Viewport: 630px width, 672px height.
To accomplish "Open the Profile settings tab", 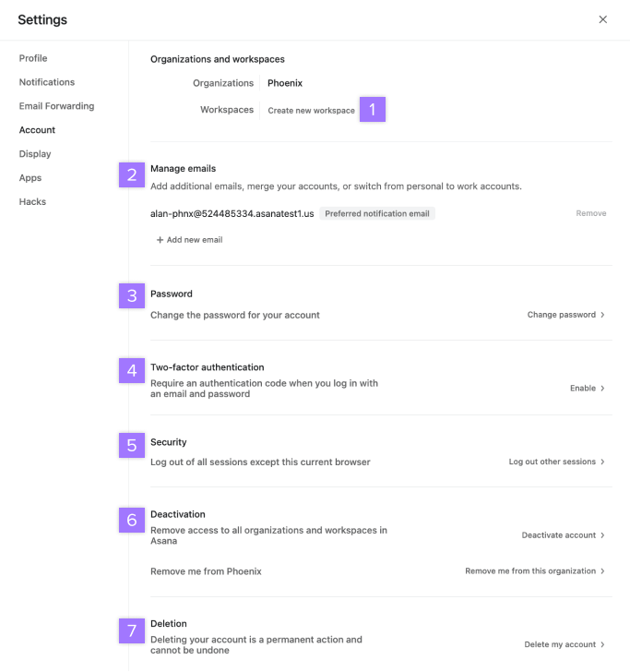I will click(x=33, y=58).
